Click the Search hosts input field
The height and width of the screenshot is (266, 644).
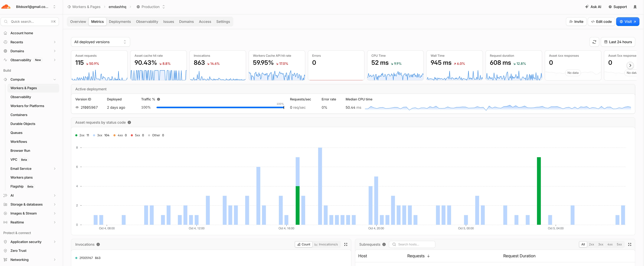[412, 245]
